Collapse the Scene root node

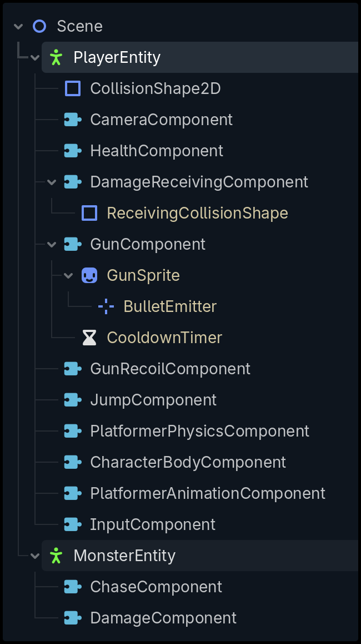tap(18, 27)
